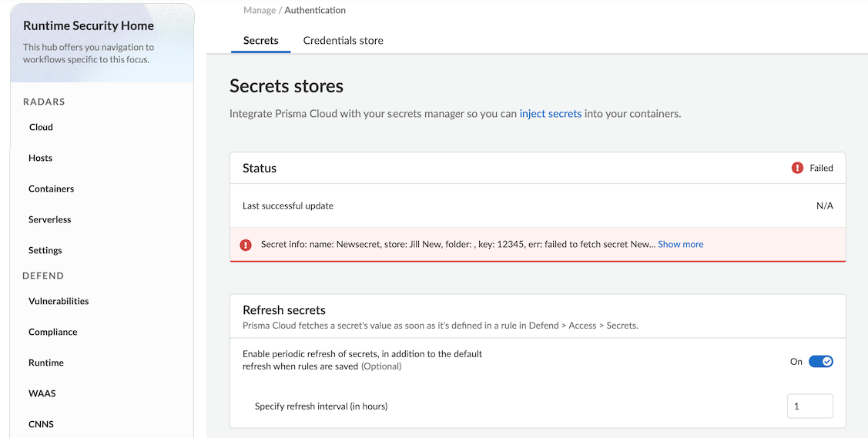
Task: Open radar Settings in sidebar
Action: (45, 250)
